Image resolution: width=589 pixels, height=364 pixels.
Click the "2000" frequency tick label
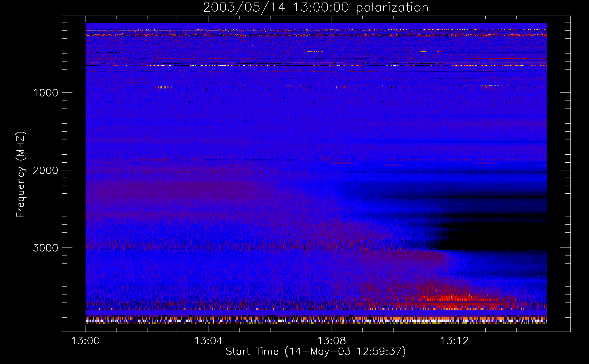pos(46,170)
